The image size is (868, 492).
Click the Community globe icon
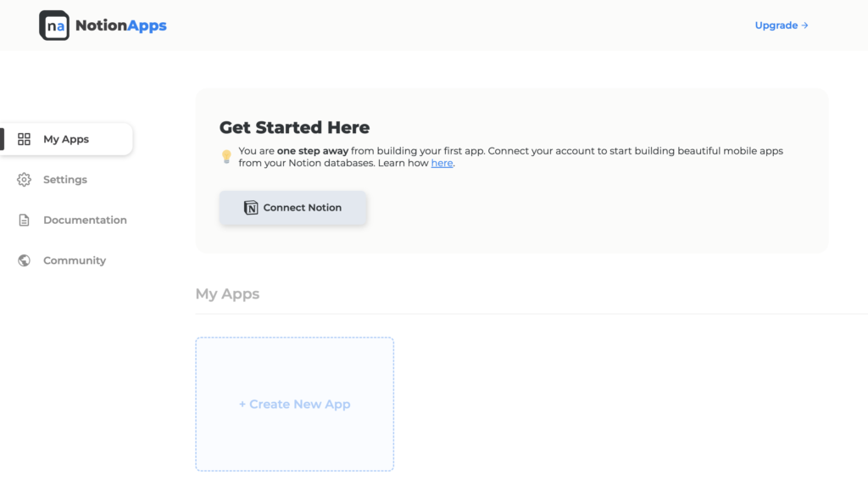(25, 260)
